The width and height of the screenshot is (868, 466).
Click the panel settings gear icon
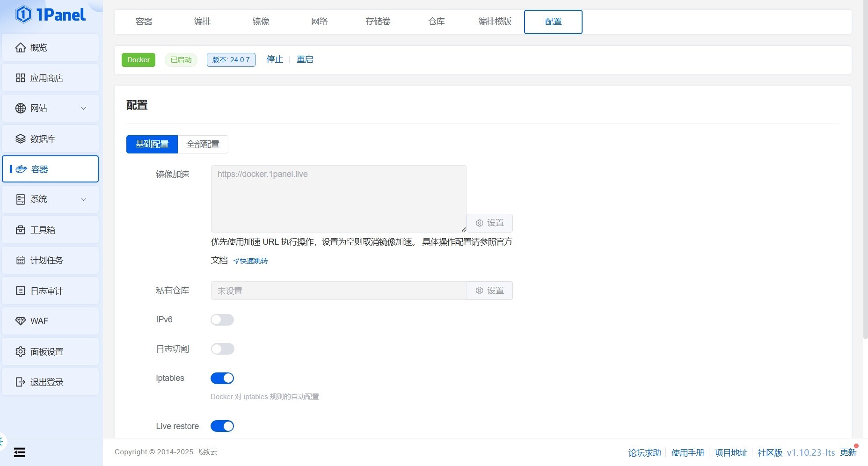(21, 352)
